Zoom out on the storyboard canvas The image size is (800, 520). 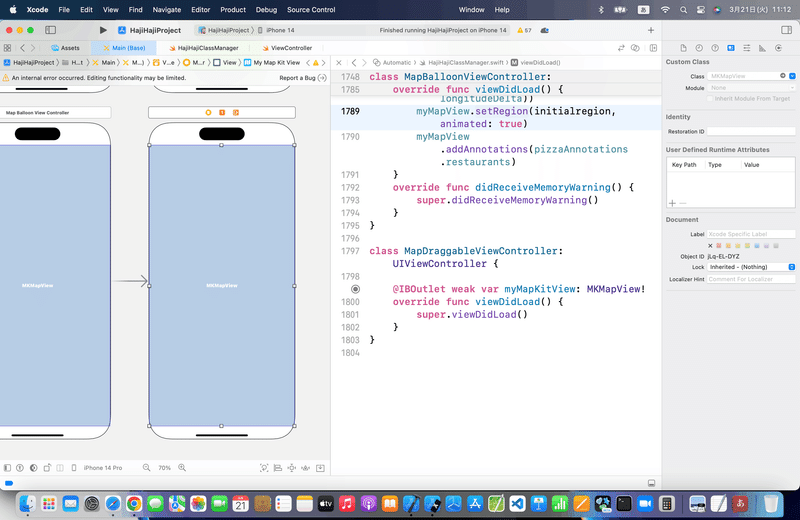(x=146, y=467)
